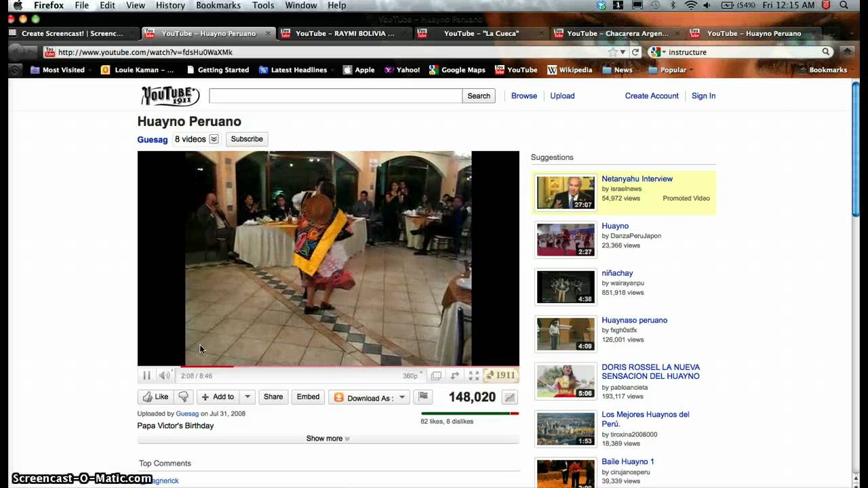This screenshot has width=868, height=488.
Task: Open the Upload page
Action: pos(562,96)
